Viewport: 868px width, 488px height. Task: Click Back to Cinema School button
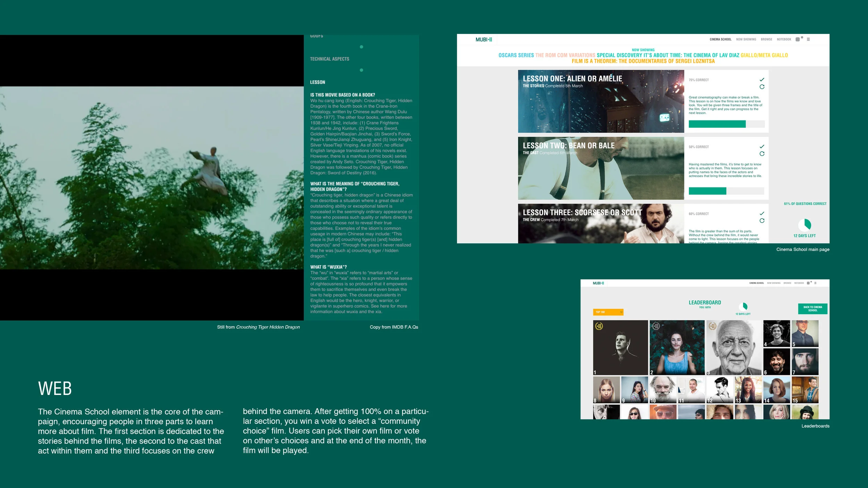812,309
